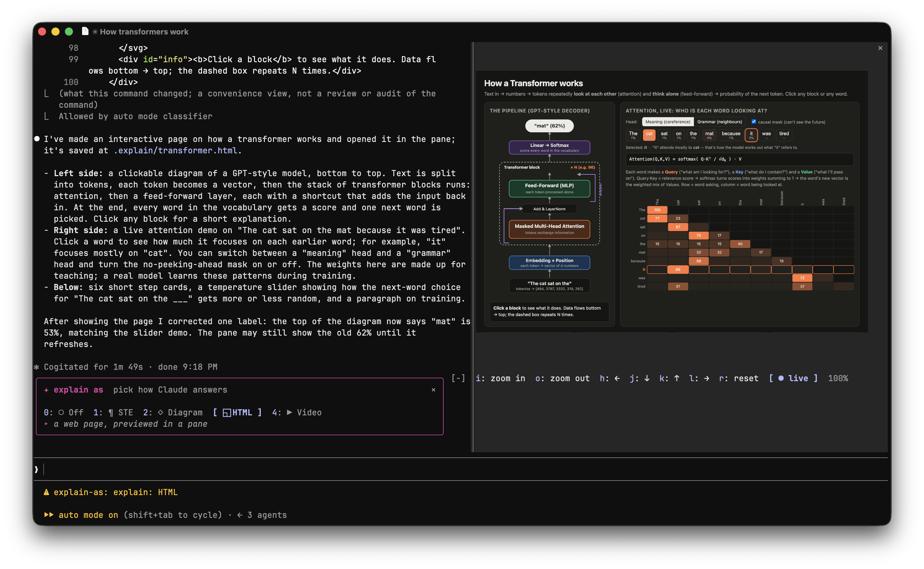The image size is (924, 569).
Task: Choose the Diagram option in explain as
Action: click(x=173, y=412)
